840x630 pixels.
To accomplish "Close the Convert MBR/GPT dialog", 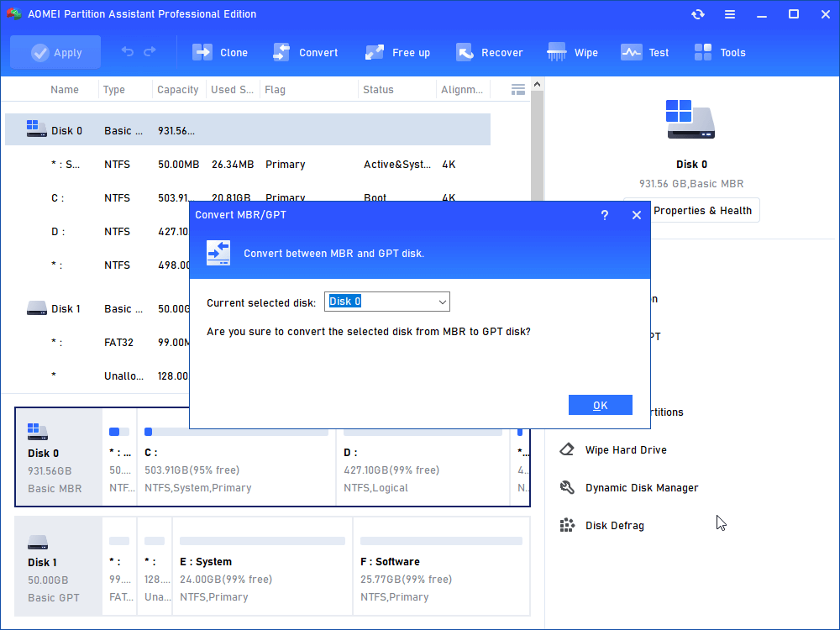I will pyautogui.click(x=636, y=215).
